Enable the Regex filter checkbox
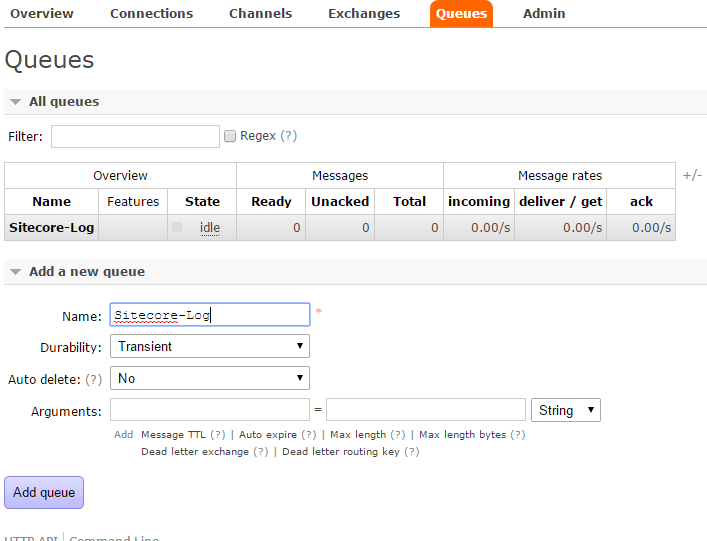Image resolution: width=707 pixels, height=541 pixels. click(230, 136)
